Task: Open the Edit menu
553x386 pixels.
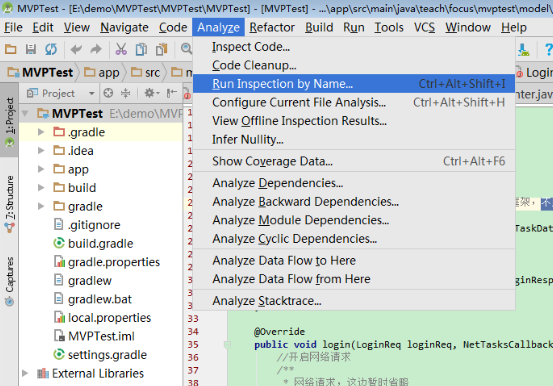Action: click(x=43, y=28)
